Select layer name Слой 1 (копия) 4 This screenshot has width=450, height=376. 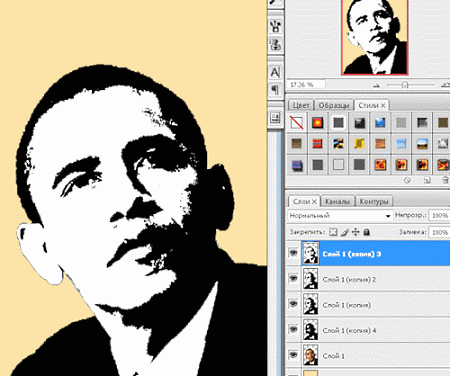tap(349, 330)
